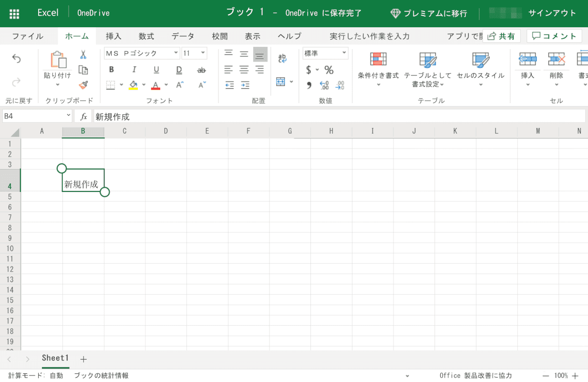Click the red font color button
588x382 pixels.
(x=156, y=85)
